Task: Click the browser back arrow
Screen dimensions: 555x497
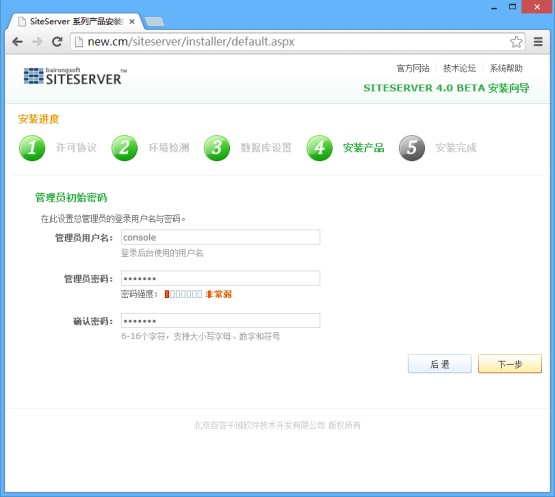Action: (x=17, y=42)
